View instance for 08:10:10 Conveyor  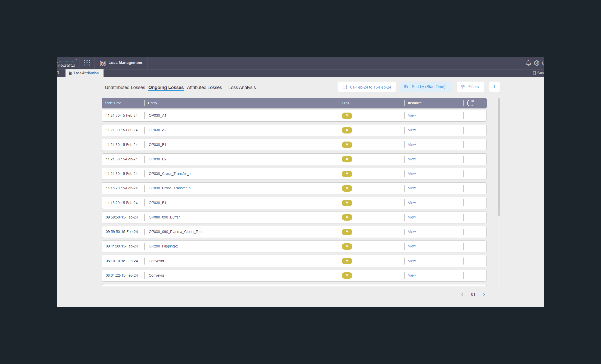(412, 261)
